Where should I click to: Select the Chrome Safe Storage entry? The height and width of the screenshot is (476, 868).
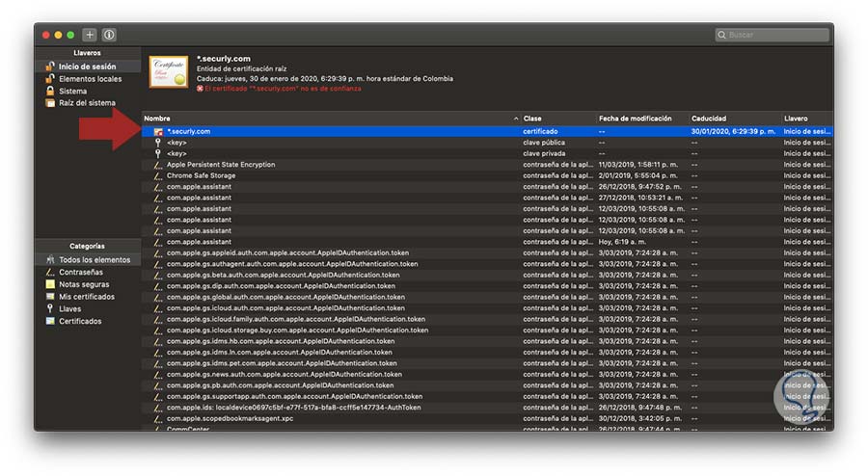487,175
